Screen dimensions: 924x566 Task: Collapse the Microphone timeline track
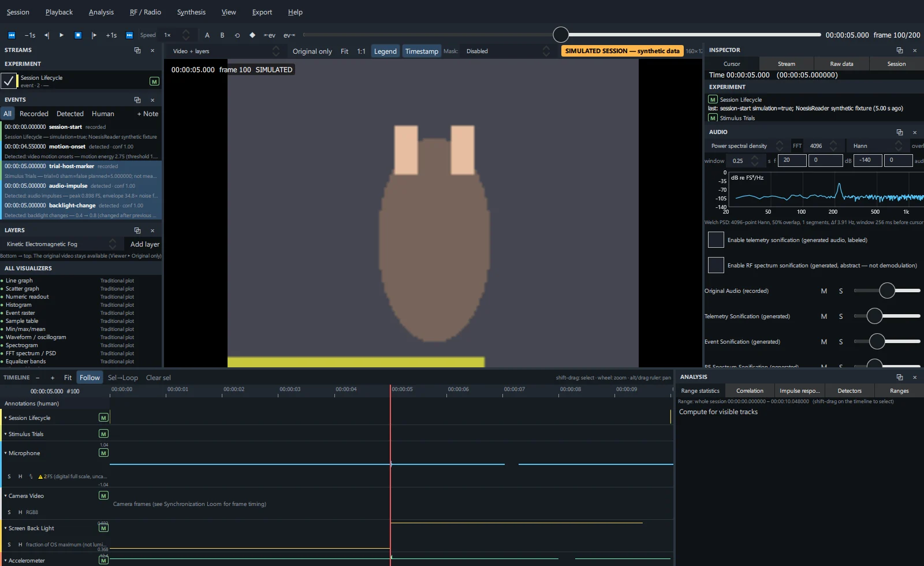click(6, 453)
